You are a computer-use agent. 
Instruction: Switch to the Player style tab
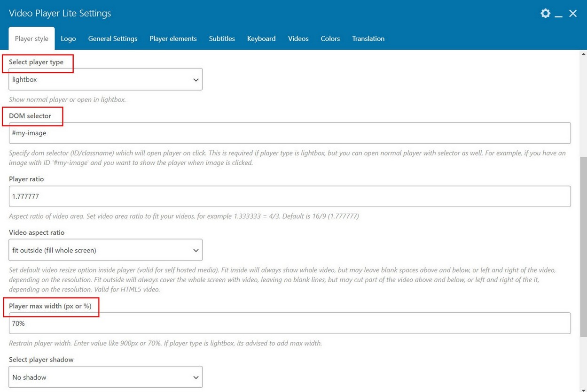coord(31,38)
